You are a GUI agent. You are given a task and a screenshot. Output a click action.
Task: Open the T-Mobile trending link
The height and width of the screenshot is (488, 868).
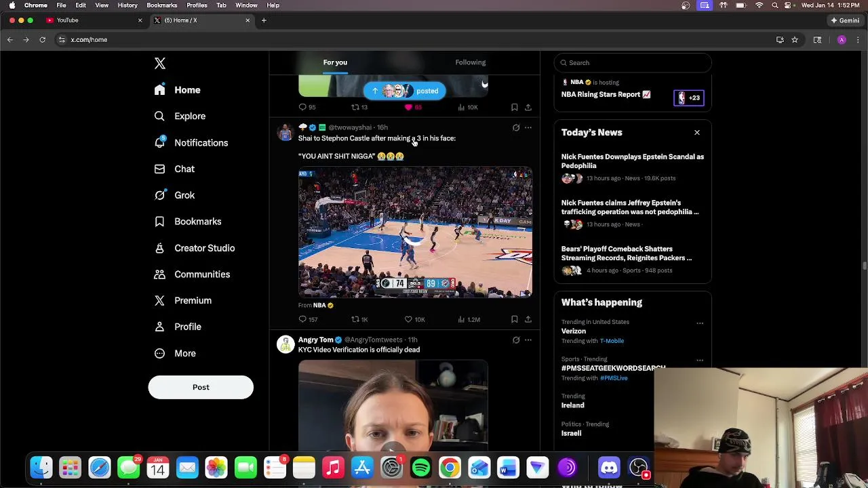(x=612, y=341)
